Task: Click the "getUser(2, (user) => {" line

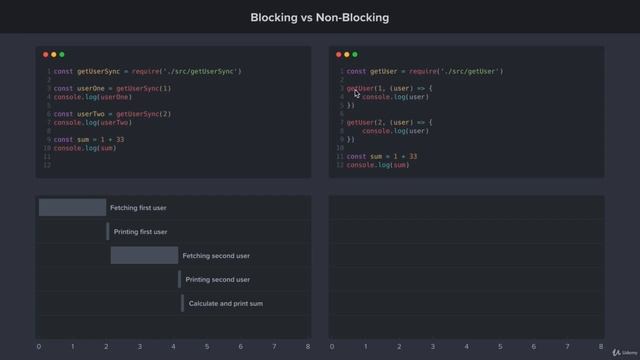Action: click(x=389, y=122)
